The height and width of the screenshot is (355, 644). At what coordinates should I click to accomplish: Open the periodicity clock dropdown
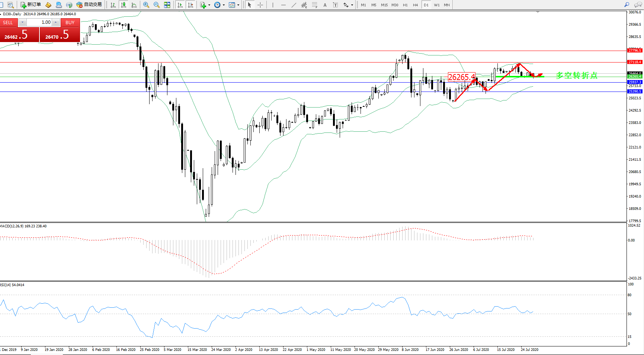(x=219, y=5)
